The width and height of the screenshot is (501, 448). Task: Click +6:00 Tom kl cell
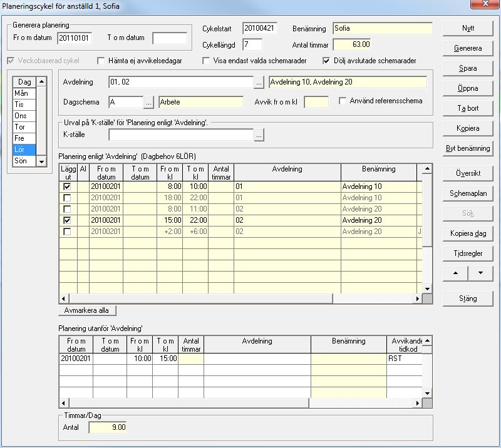(195, 232)
